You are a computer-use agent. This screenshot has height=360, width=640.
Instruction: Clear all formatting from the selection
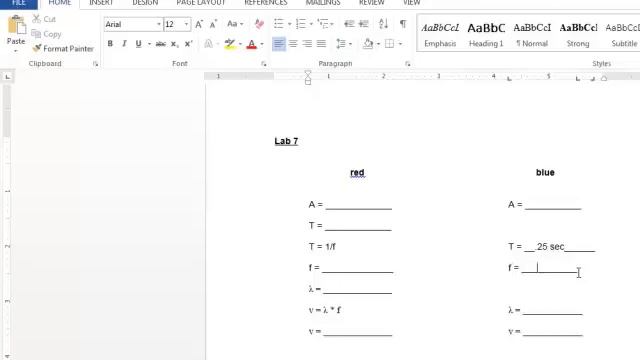click(259, 24)
